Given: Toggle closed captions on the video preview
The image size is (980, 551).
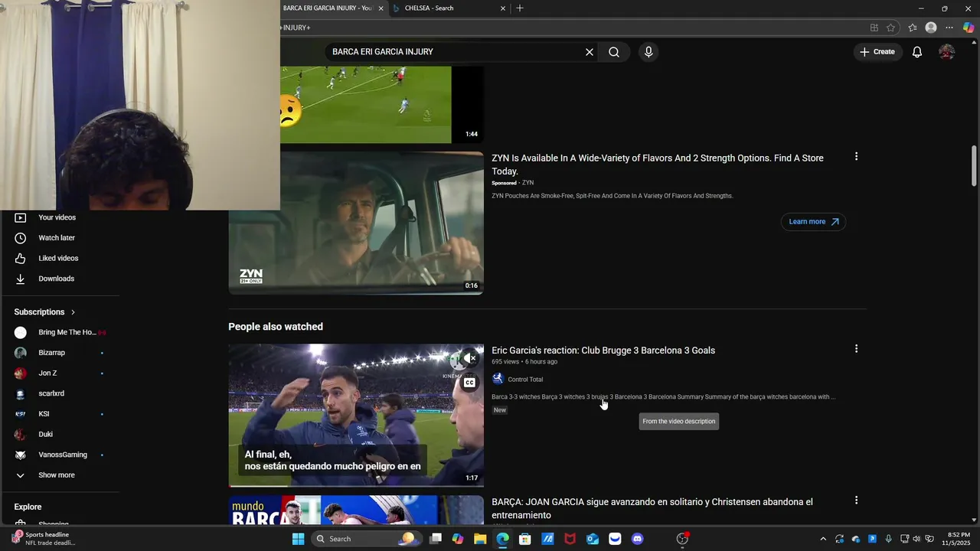Looking at the screenshot, I should tap(469, 383).
